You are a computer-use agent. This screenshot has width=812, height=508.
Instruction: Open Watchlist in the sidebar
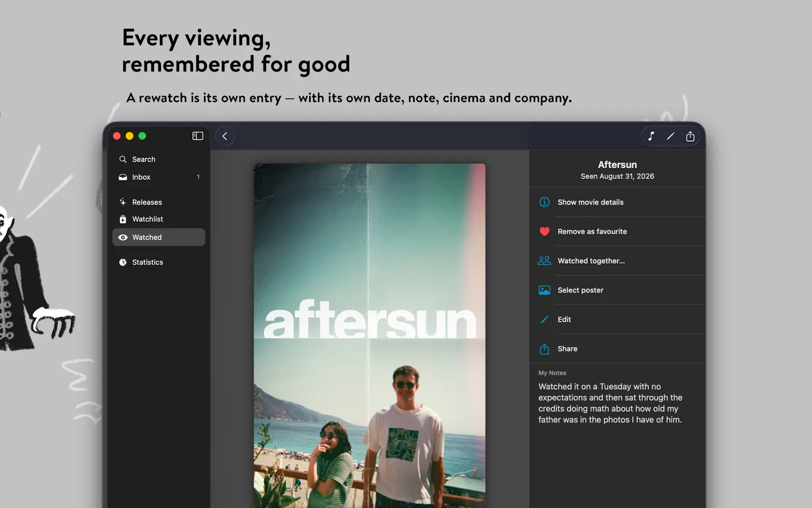tap(159, 219)
